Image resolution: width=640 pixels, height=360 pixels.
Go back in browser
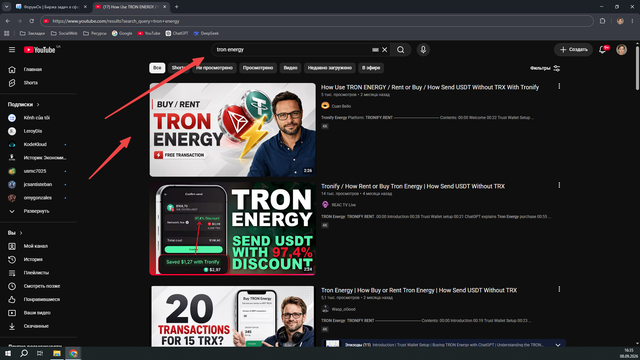pyautogui.click(x=8, y=21)
